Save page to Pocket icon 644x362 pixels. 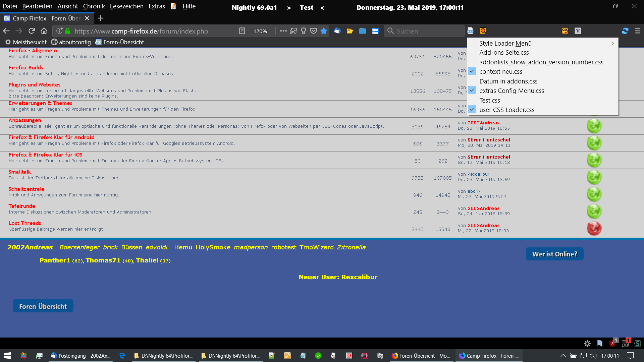(313, 31)
